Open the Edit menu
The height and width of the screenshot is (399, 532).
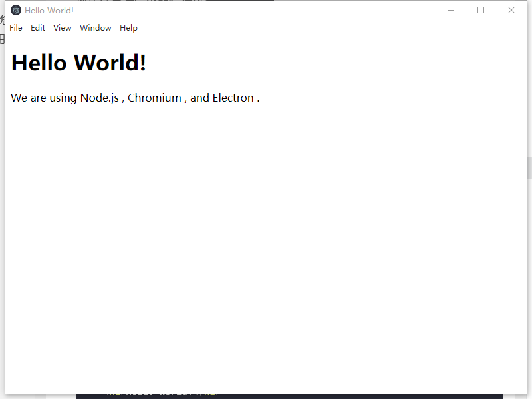click(38, 28)
